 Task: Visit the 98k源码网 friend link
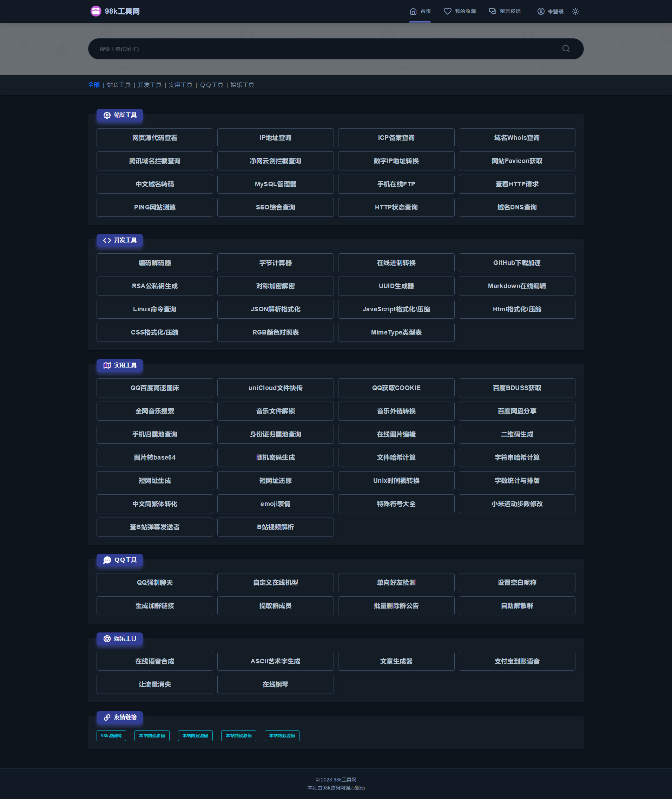tap(111, 736)
